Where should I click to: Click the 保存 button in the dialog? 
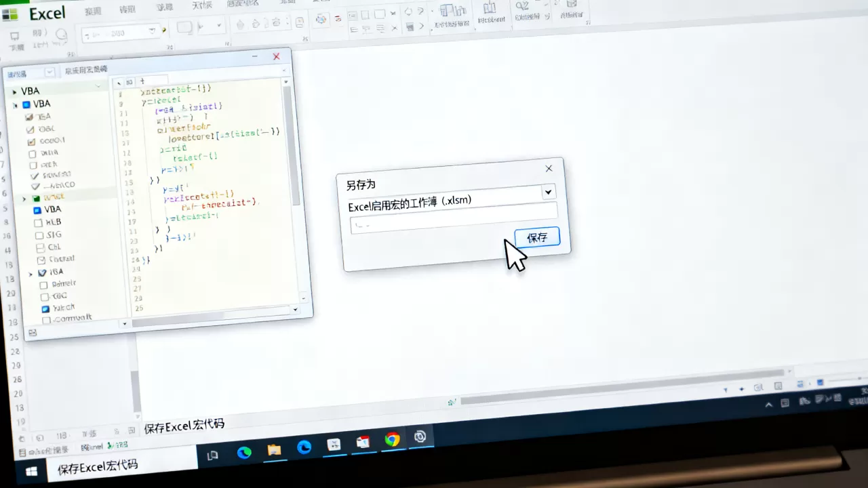536,237
